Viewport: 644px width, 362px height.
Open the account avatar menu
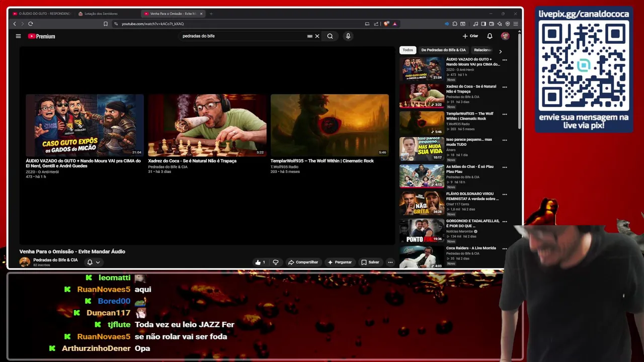pyautogui.click(x=505, y=36)
